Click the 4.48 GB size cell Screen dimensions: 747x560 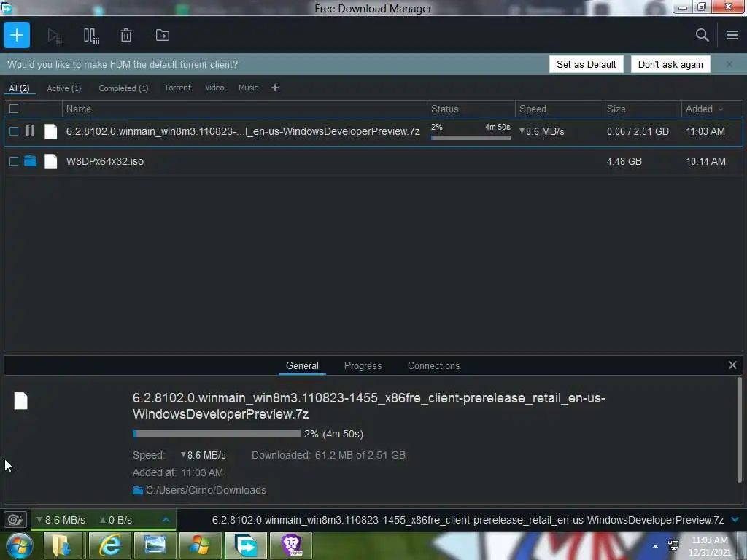pyautogui.click(x=624, y=161)
